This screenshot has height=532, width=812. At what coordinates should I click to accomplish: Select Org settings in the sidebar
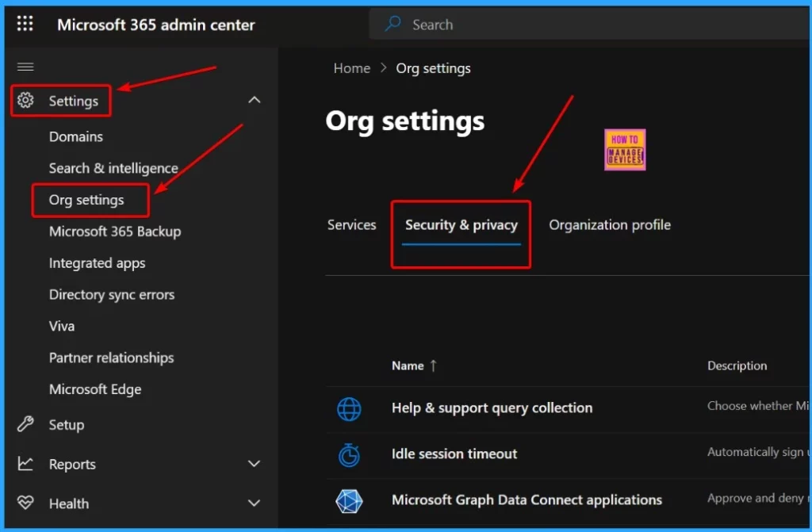point(86,200)
